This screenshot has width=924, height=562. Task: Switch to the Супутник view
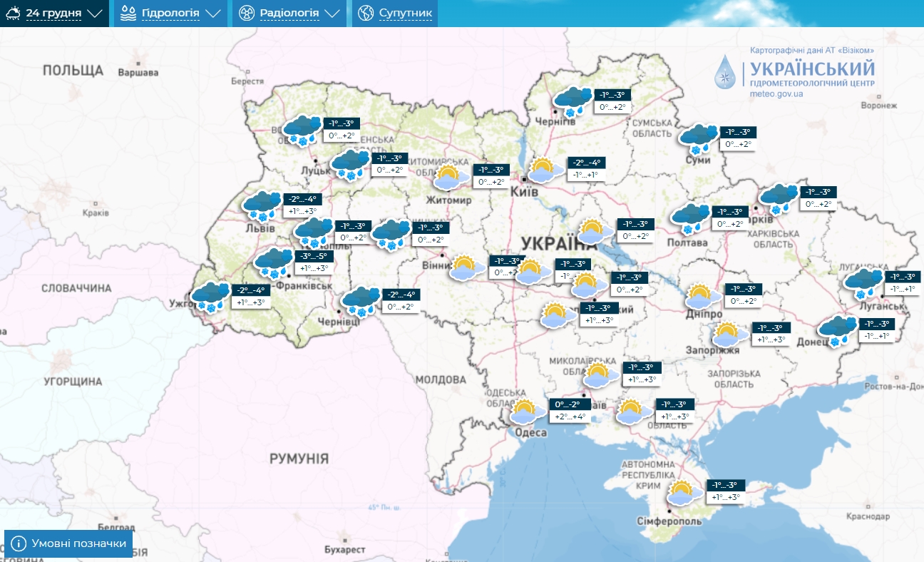(395, 14)
